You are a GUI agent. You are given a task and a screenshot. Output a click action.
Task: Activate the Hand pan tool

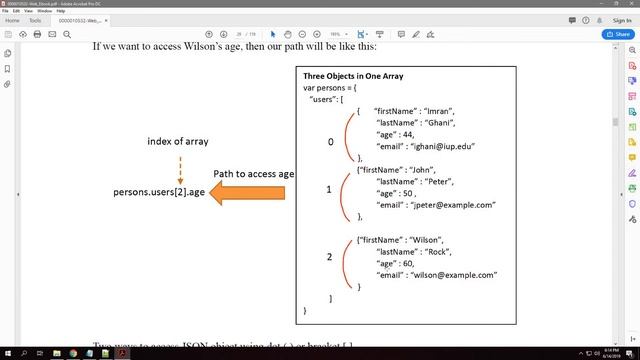coord(288,34)
